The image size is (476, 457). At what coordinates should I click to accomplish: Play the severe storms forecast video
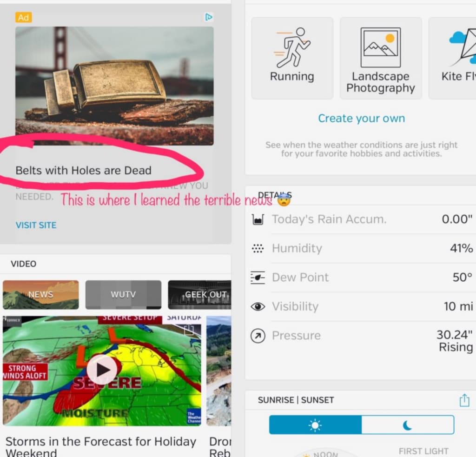102,370
